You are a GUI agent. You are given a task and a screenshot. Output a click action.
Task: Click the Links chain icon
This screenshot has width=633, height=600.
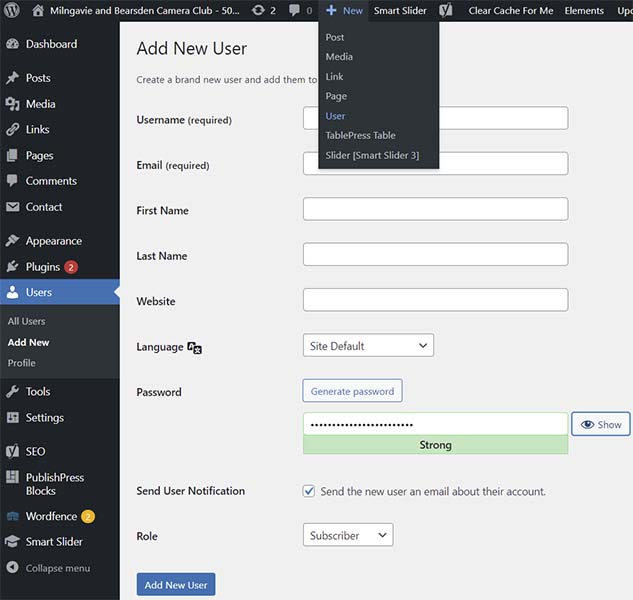click(x=13, y=129)
